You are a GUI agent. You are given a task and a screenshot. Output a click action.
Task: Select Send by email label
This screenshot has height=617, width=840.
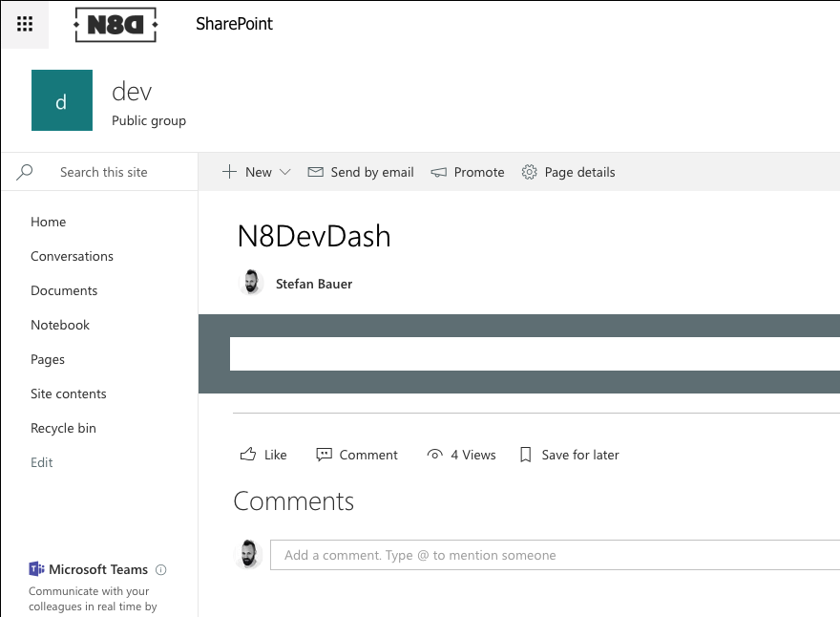372,172
